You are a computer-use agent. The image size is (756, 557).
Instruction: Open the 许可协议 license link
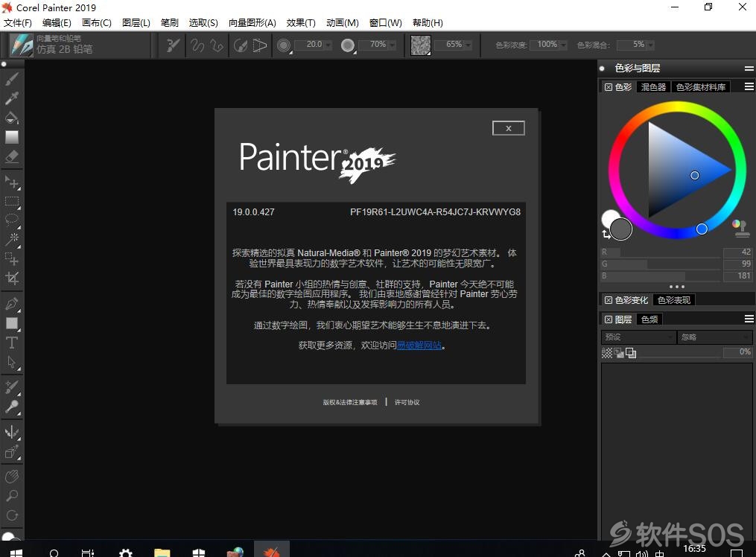pos(407,402)
